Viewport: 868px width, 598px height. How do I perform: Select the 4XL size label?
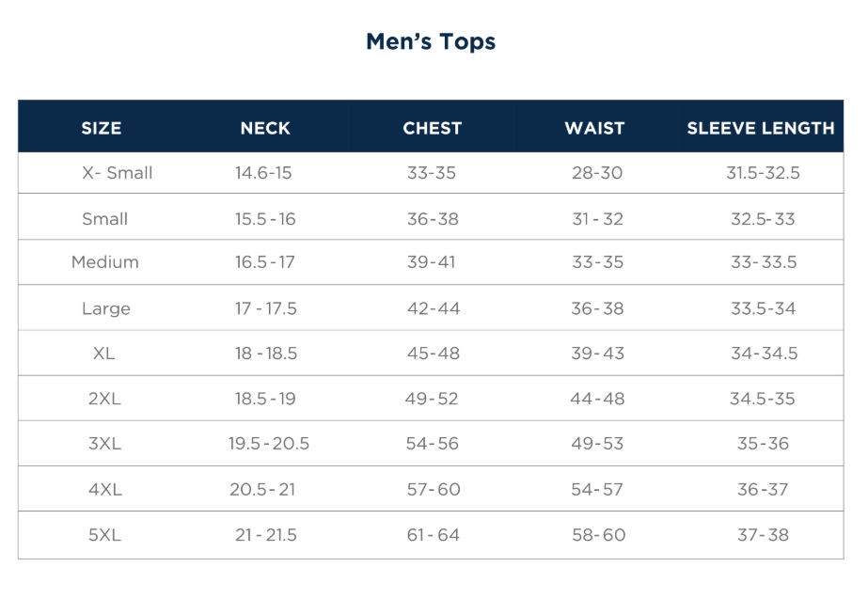pyautogui.click(x=104, y=490)
